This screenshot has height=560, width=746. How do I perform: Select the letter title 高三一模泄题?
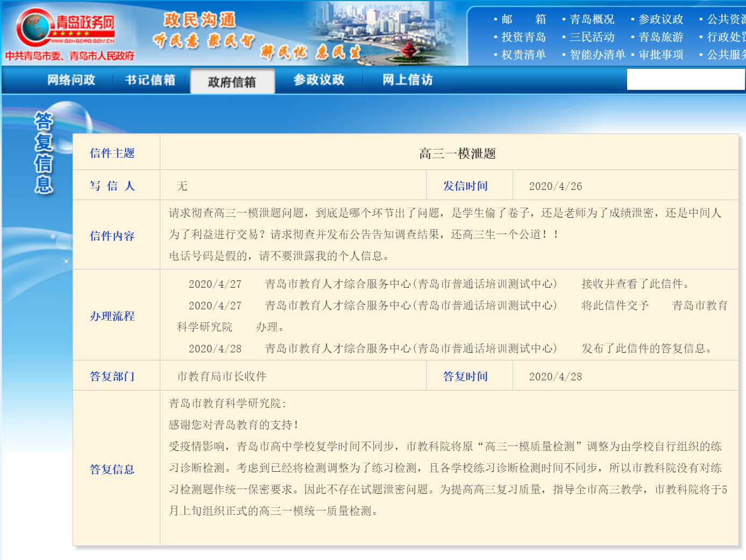[457, 154]
